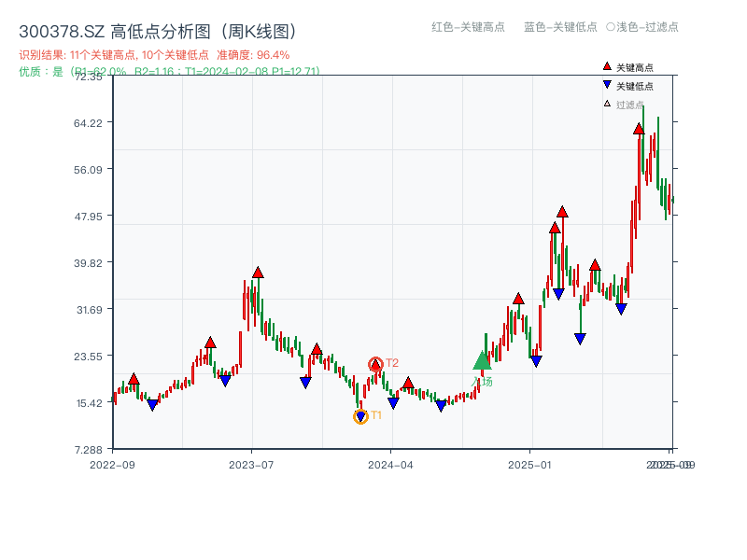Click the 蓝色-关键低点 legend label
The image size is (747, 560).
pos(561,27)
